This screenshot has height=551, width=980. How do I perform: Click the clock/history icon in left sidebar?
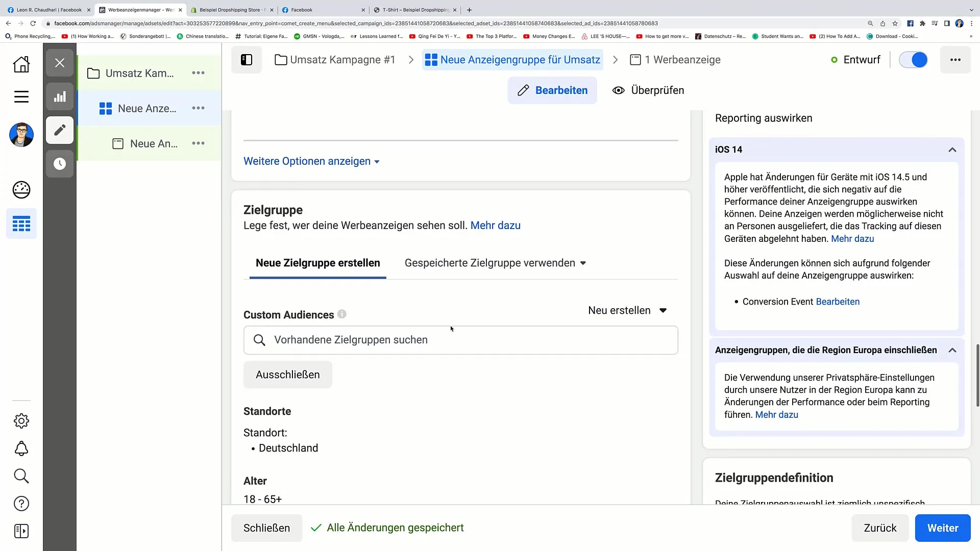tap(59, 163)
